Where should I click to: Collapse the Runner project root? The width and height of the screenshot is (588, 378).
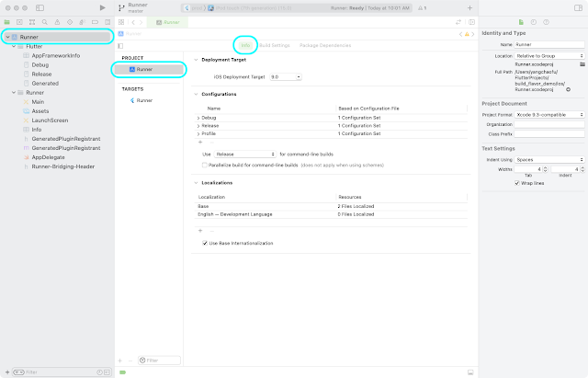point(8,37)
